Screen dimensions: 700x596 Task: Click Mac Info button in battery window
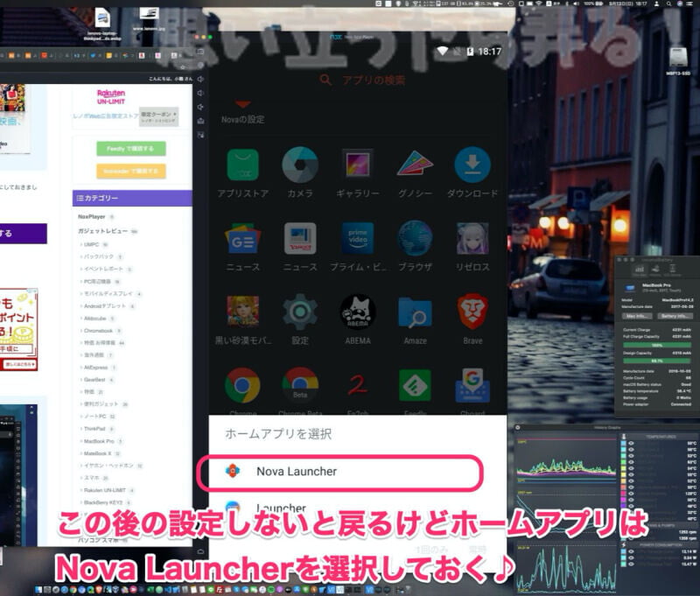[637, 316]
